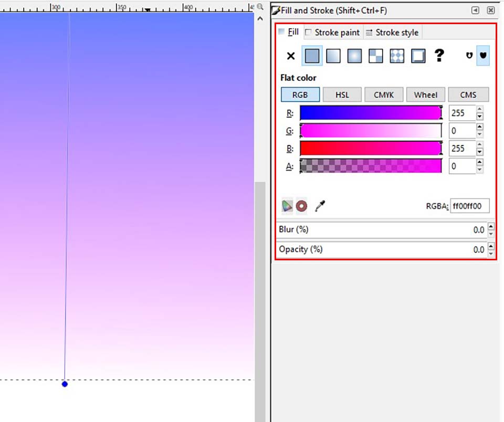Viewport: 504px width, 422px height.
Task: Open the Wheel color selector
Action: (425, 94)
